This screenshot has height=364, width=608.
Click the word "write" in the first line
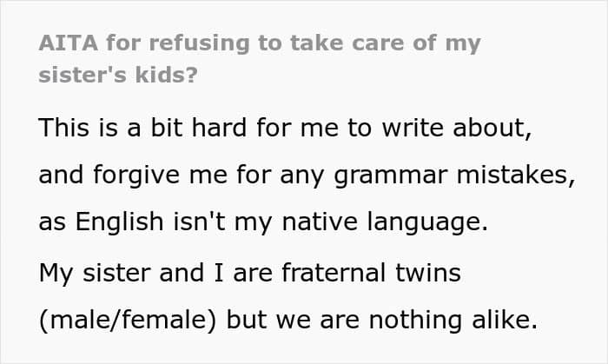[413, 128]
